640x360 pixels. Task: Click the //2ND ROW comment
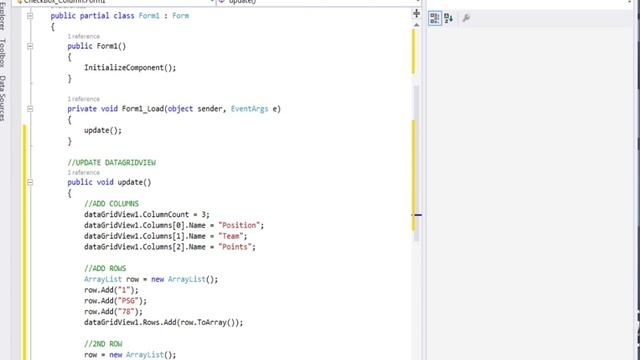103,344
